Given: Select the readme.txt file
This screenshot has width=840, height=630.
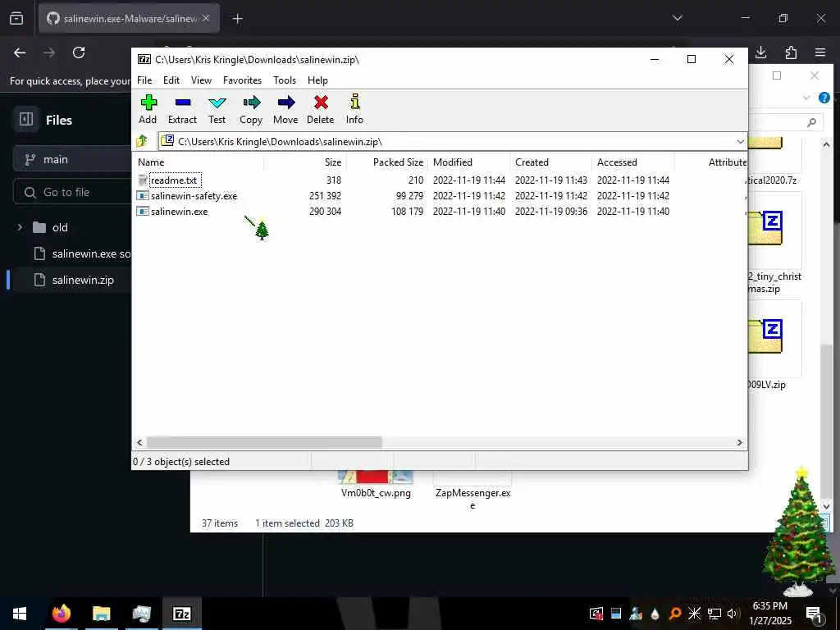Looking at the screenshot, I should click(x=174, y=180).
